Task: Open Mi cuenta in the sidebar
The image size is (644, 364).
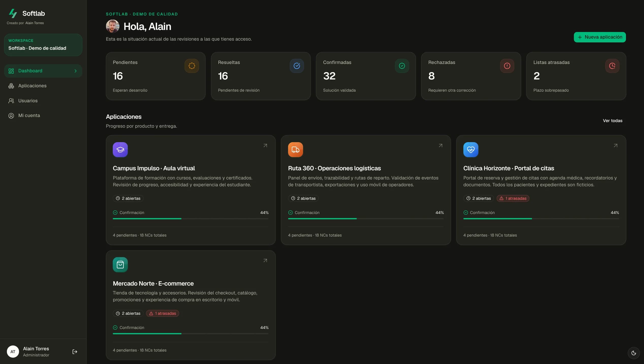Action: (x=43, y=115)
